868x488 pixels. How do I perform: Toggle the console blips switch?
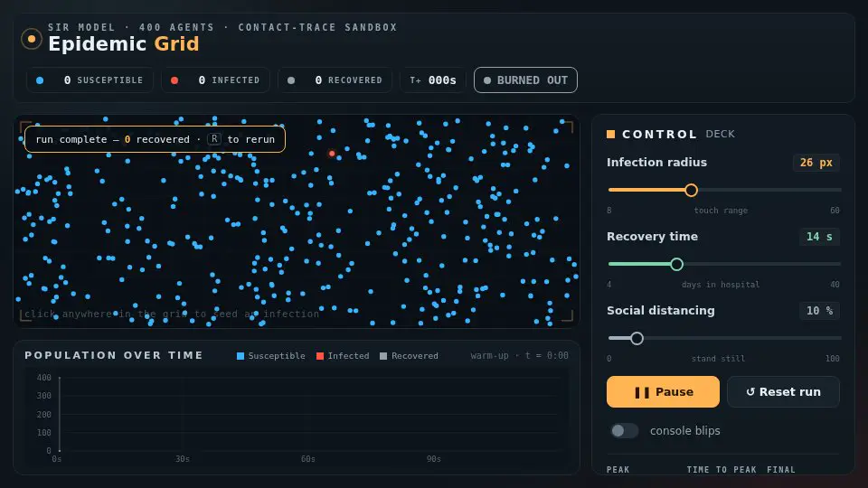(624, 430)
